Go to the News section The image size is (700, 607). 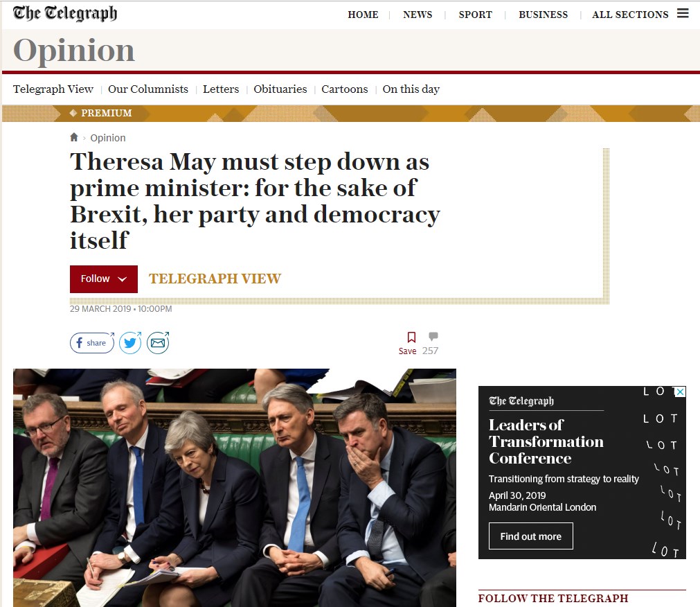[418, 15]
